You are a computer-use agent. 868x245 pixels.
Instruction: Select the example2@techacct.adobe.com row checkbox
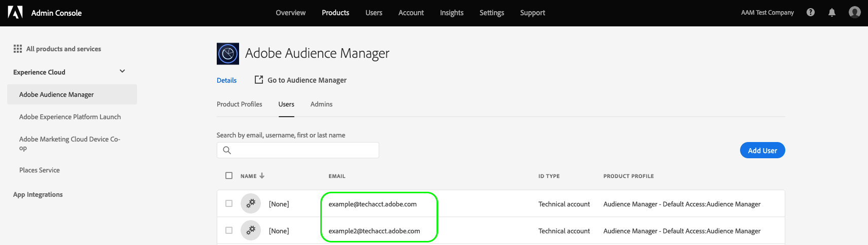(x=229, y=230)
